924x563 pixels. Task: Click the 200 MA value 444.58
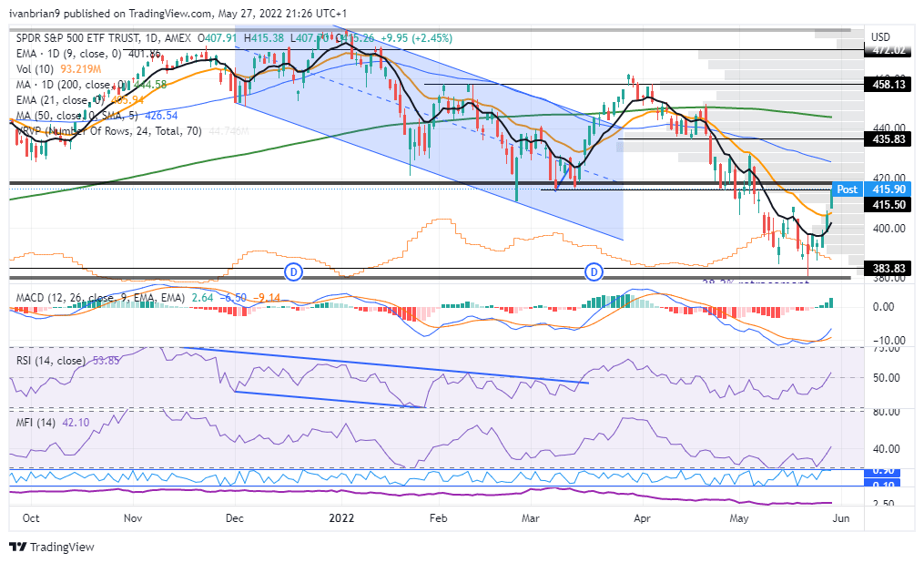click(x=150, y=85)
